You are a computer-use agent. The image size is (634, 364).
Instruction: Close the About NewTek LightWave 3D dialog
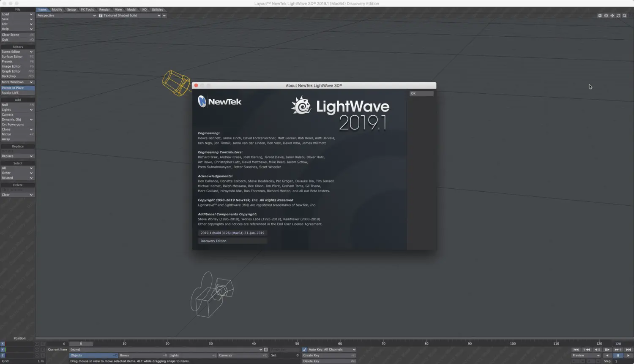196,85
